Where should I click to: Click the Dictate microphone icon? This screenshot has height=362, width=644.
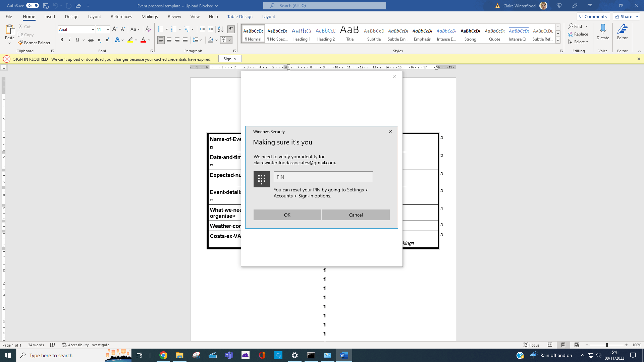tap(603, 29)
